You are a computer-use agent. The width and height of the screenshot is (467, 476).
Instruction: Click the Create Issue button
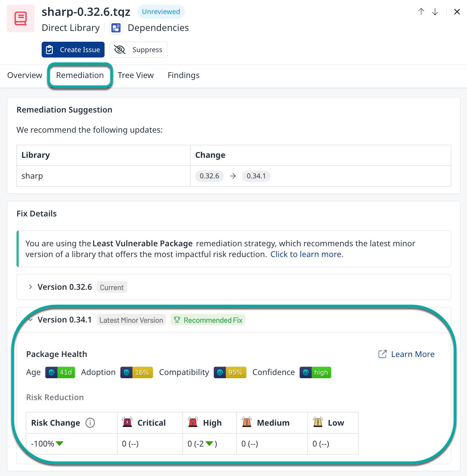[73, 50]
